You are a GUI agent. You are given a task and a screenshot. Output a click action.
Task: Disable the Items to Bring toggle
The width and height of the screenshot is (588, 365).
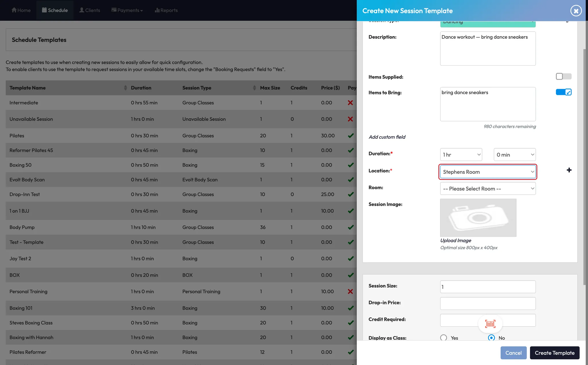pos(563,92)
